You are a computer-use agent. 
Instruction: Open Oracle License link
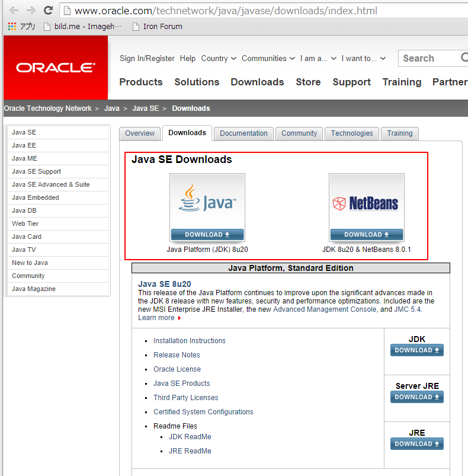click(177, 369)
